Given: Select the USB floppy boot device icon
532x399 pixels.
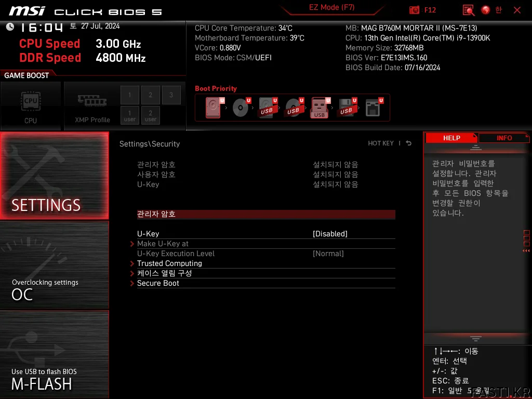Looking at the screenshot, I should [x=347, y=108].
